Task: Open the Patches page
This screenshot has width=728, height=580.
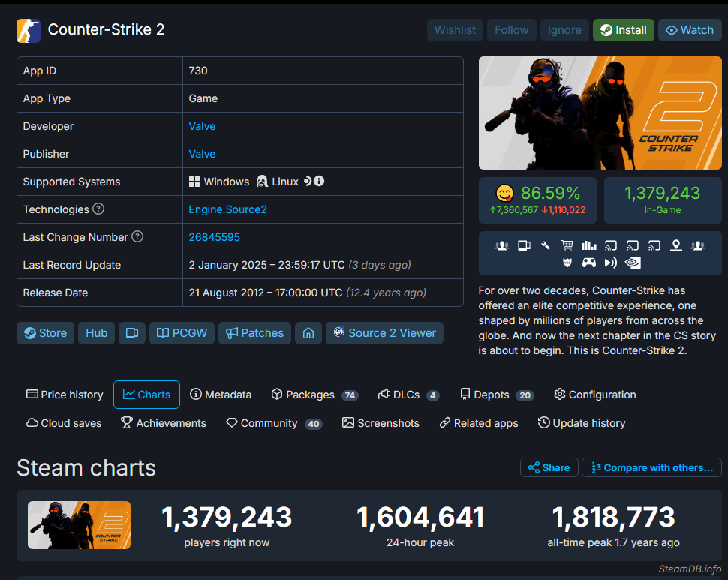Action: coord(255,333)
